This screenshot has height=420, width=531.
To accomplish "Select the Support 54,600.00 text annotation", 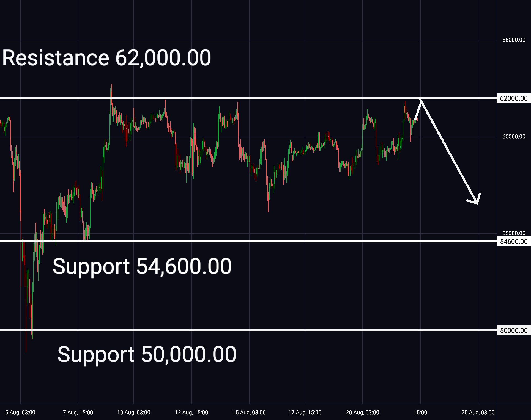I will tap(142, 266).
